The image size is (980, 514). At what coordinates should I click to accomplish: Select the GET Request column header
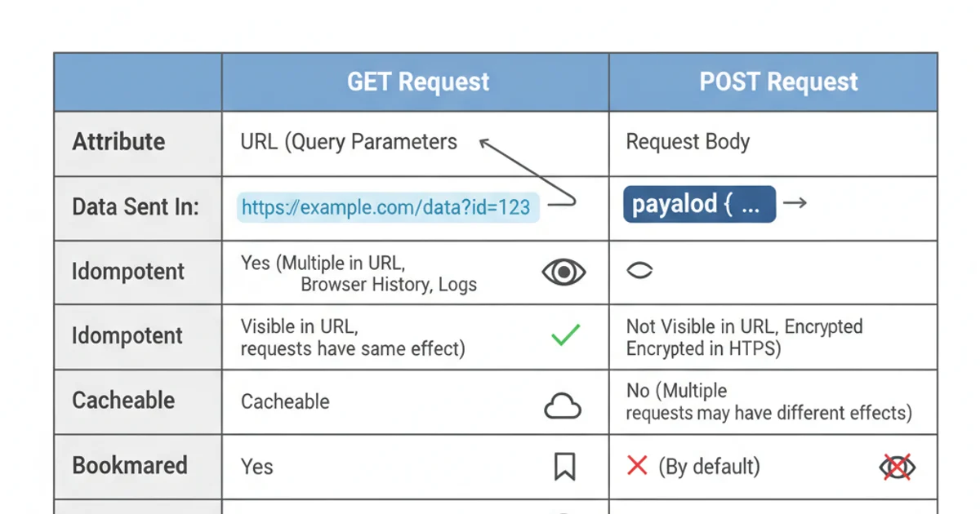418,82
